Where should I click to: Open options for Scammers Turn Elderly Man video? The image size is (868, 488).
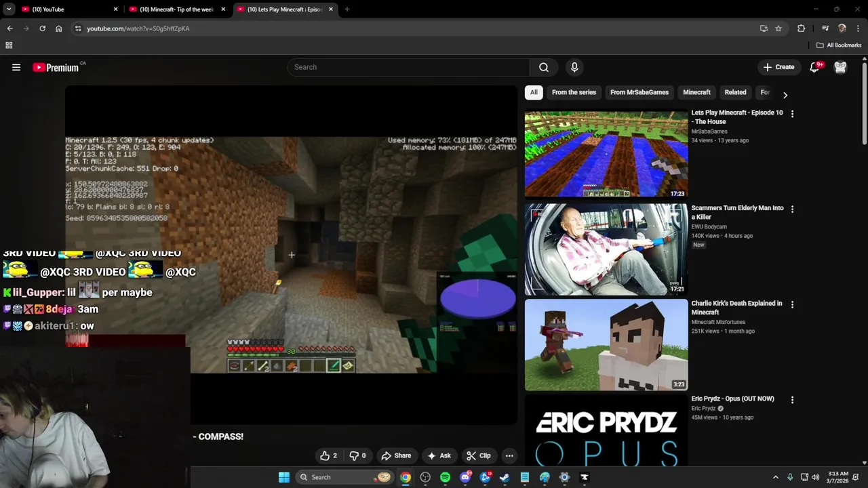[x=792, y=209]
